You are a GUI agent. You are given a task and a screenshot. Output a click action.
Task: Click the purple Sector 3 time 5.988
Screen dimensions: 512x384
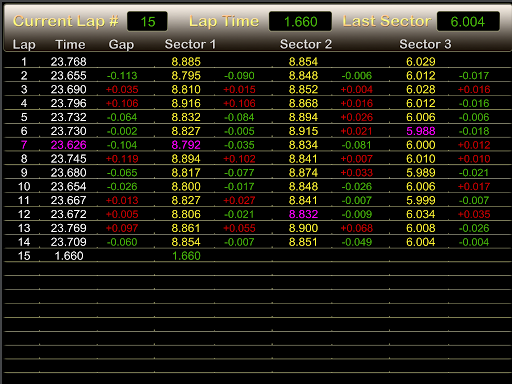(x=421, y=131)
